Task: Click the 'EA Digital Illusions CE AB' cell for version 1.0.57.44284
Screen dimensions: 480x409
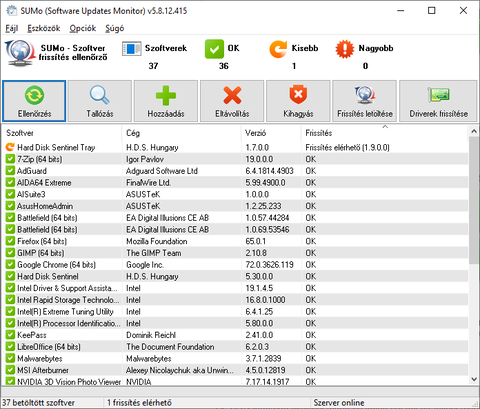Action: (167, 218)
